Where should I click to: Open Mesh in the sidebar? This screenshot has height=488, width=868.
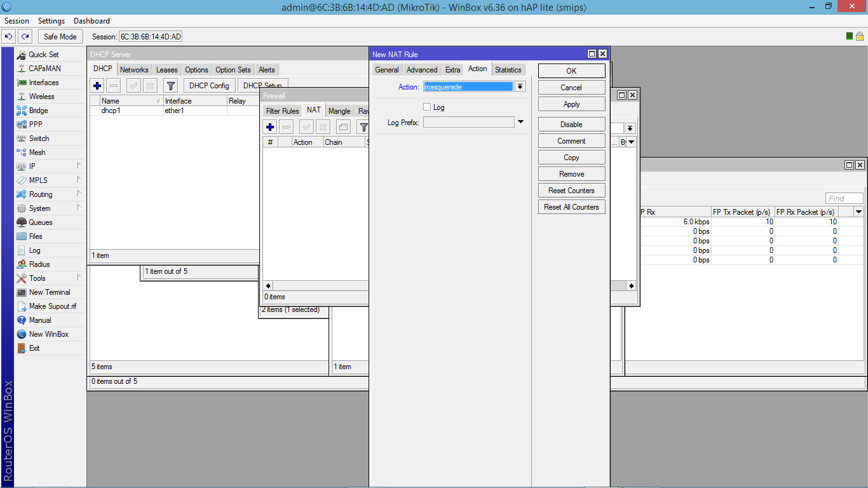pyautogui.click(x=37, y=152)
